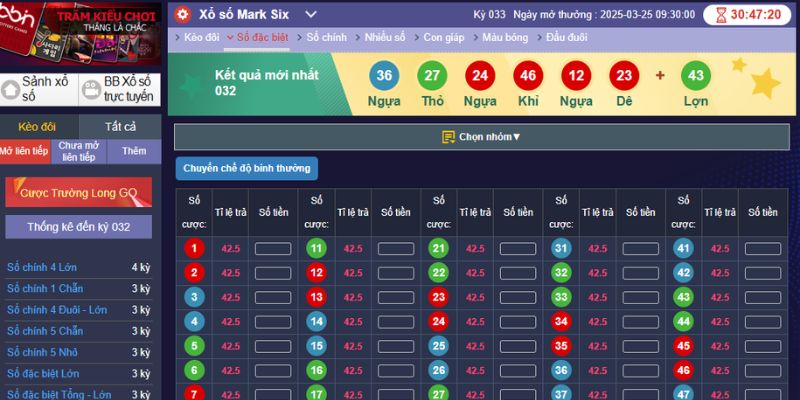Click Mở liên tiếp filter button
The width and height of the screenshot is (800, 400).
(x=25, y=152)
